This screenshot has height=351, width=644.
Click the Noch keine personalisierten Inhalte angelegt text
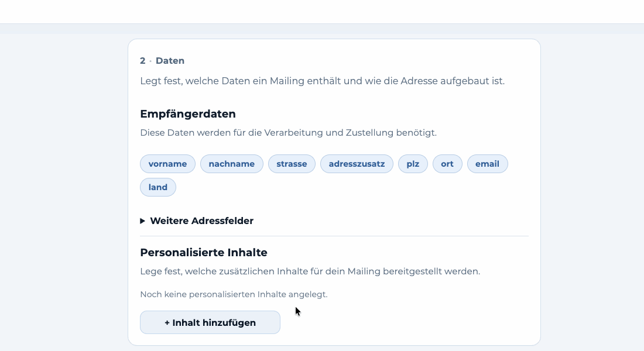click(x=234, y=294)
